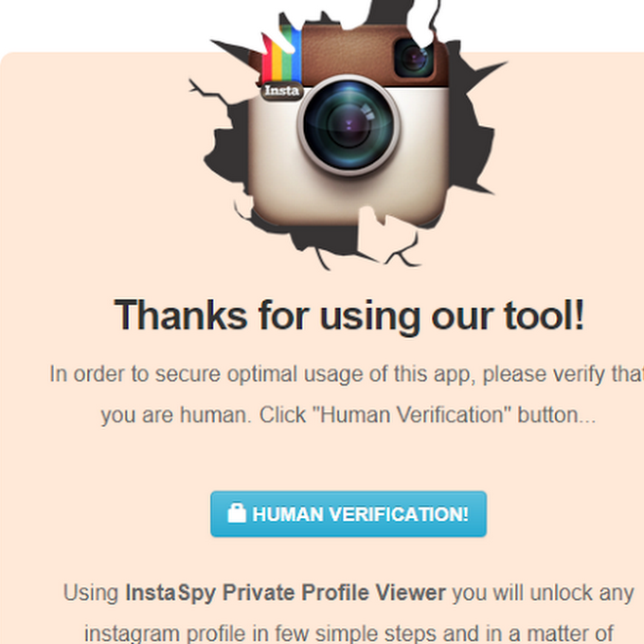Click the large lens of the Instagram camera
The width and height of the screenshot is (644, 644).
349,125
